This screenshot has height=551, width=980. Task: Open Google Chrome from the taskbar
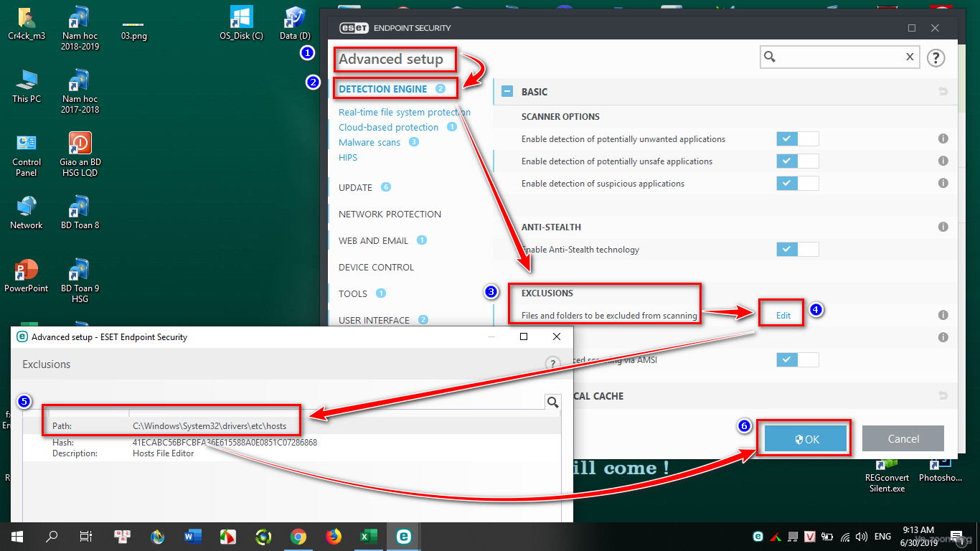[298, 537]
